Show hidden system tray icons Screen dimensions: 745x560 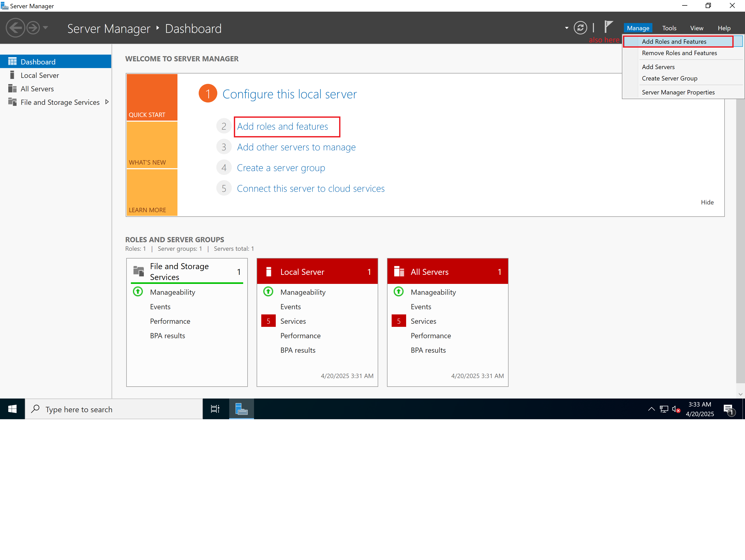651,409
